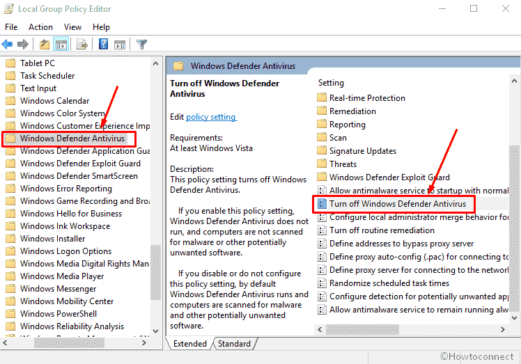Click the Filter funnel toolbar icon
The image size is (521, 364).
[142, 44]
